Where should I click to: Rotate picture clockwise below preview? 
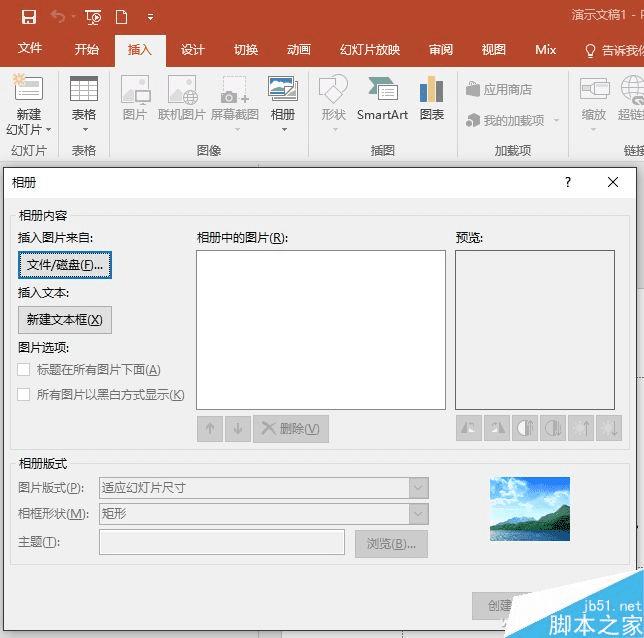pyautogui.click(x=497, y=428)
